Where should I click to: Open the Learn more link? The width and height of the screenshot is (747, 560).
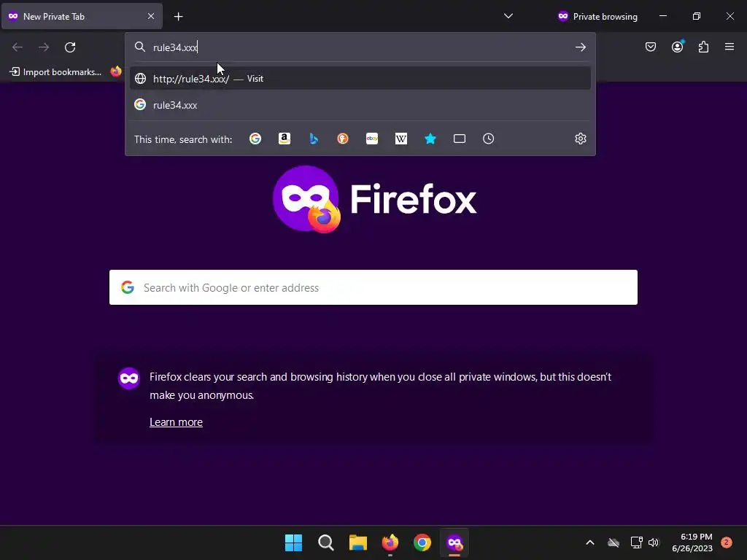coord(177,422)
